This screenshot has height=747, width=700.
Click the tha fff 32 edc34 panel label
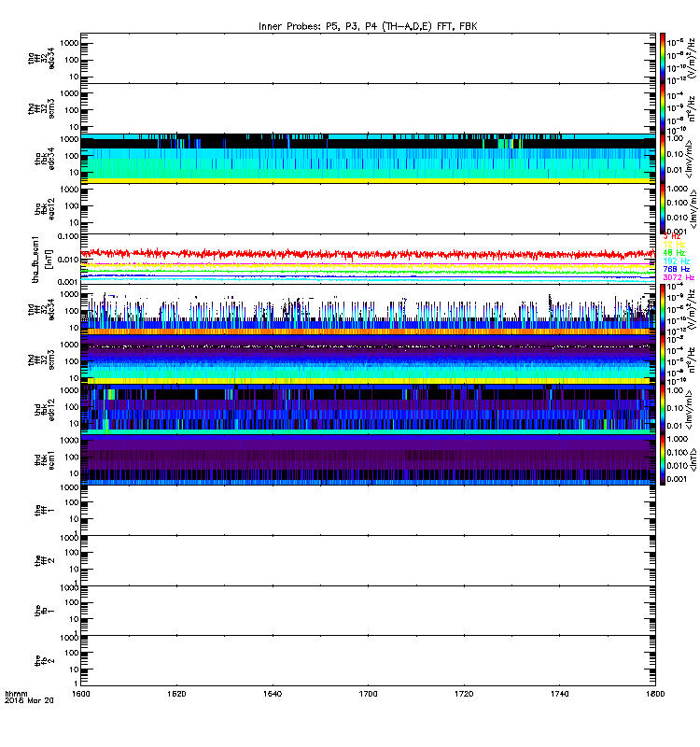click(41, 58)
